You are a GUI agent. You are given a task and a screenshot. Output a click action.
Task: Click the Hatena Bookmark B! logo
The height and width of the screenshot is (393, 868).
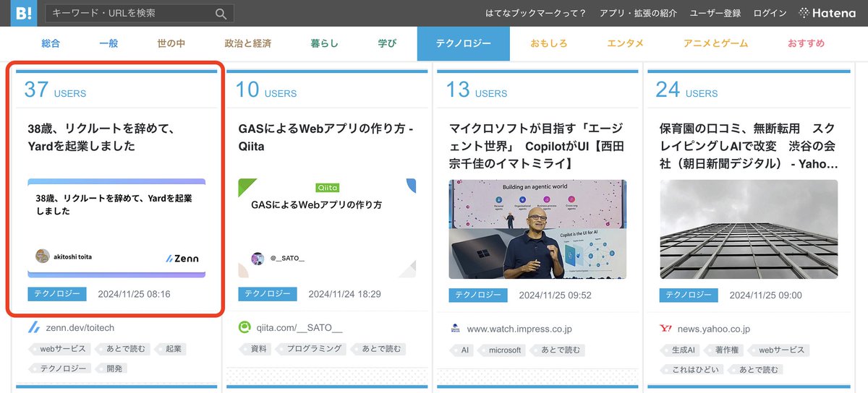coord(24,13)
